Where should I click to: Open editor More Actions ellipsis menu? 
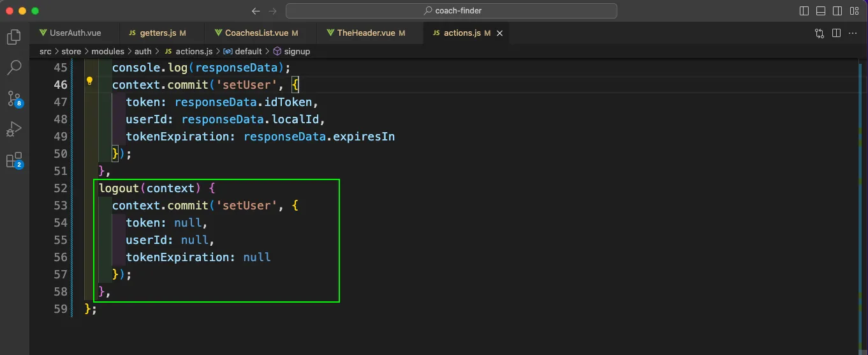853,33
